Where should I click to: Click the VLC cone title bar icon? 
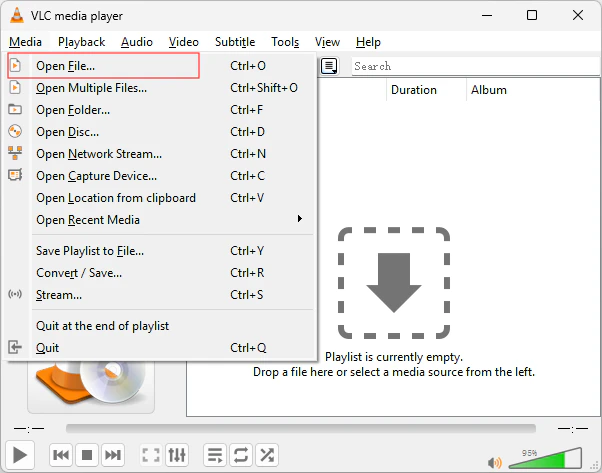(x=17, y=15)
